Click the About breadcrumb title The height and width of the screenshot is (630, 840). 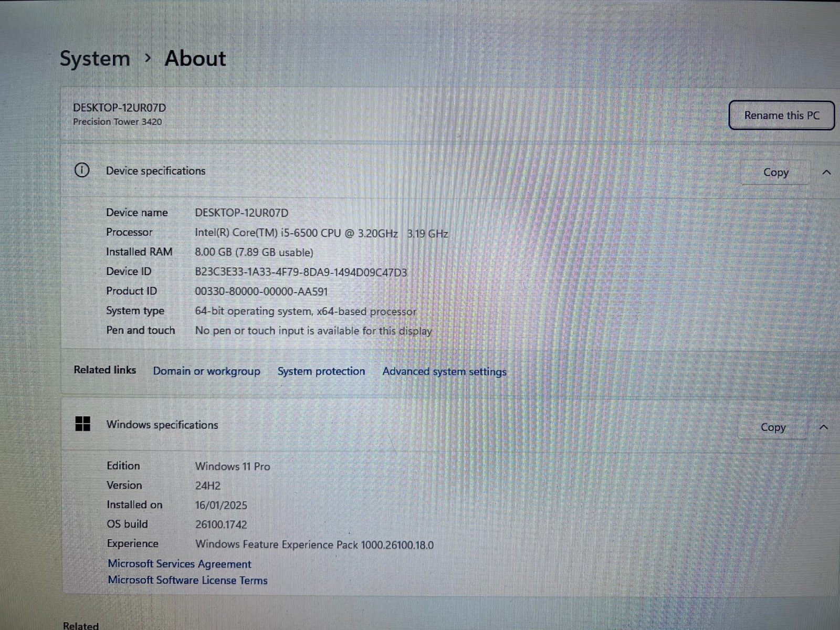[x=195, y=58]
